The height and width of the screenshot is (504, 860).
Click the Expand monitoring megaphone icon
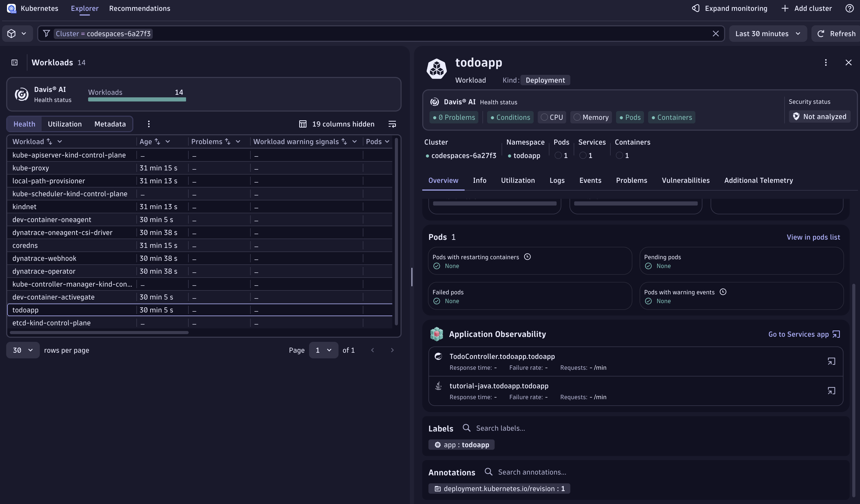(x=695, y=8)
